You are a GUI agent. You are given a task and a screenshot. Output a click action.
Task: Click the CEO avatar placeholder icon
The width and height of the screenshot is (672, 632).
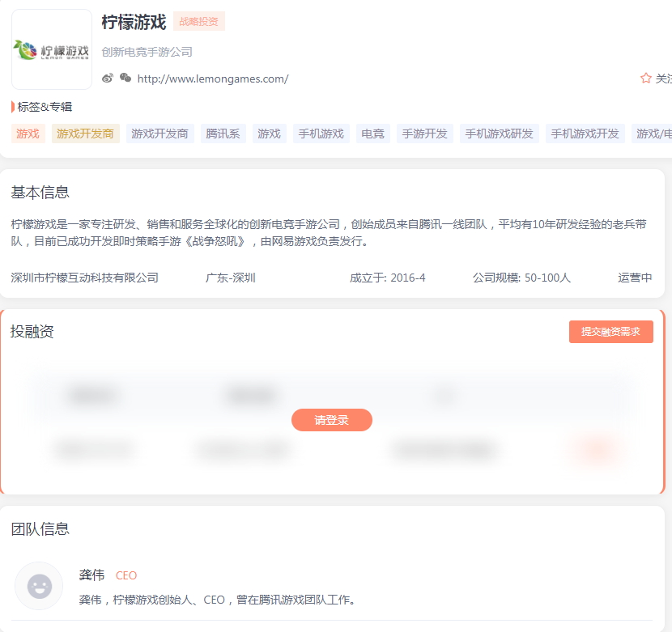coord(39,586)
